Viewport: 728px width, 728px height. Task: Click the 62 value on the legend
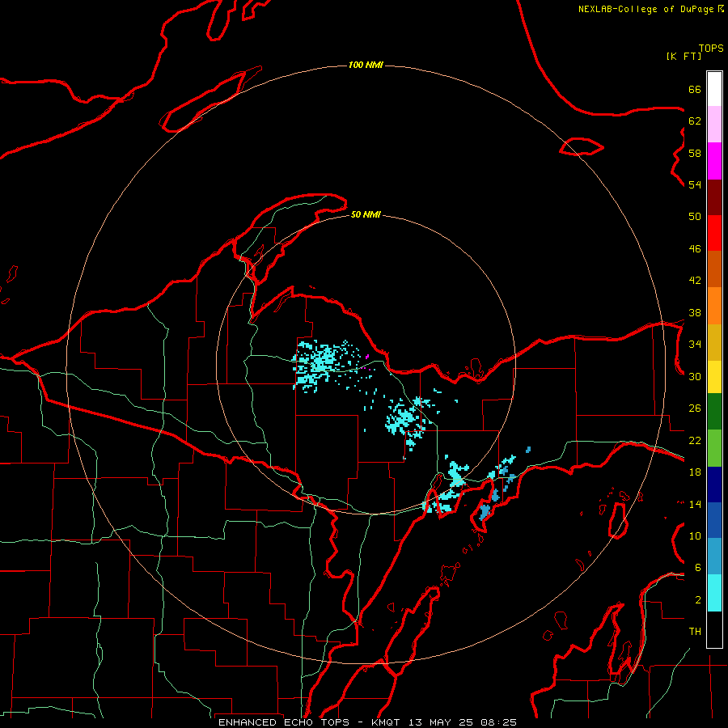695,121
